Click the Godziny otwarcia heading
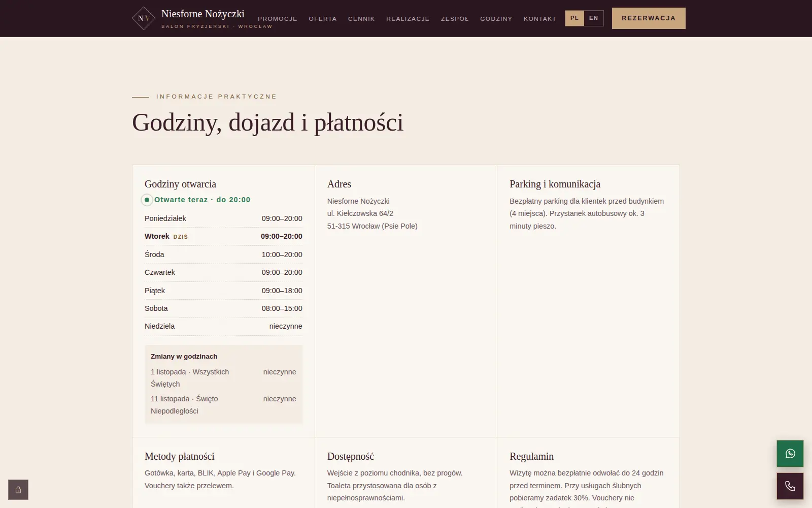This screenshot has width=812, height=508. pos(180,184)
